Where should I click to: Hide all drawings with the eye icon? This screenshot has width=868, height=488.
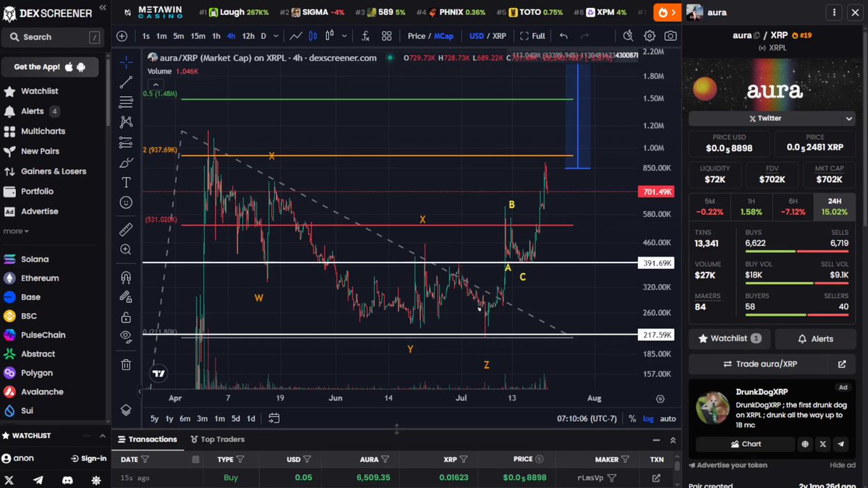[126, 336]
